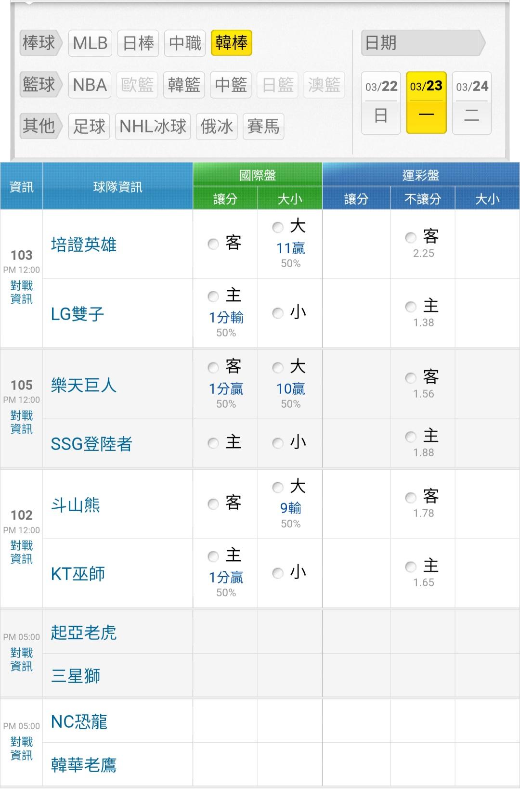Select 主 1.65 moneyline radio

[x=411, y=567]
